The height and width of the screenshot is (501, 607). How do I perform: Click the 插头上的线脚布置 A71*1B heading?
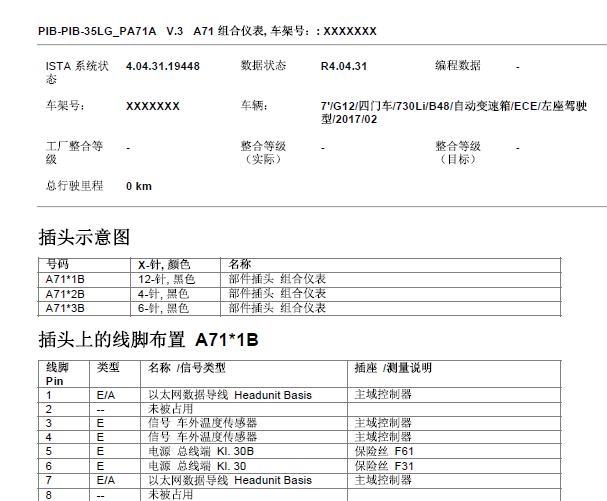148,340
